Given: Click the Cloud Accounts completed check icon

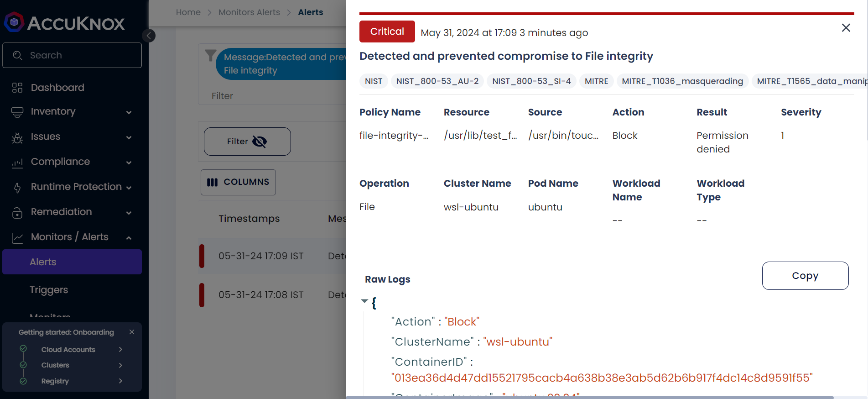Looking at the screenshot, I should [23, 349].
